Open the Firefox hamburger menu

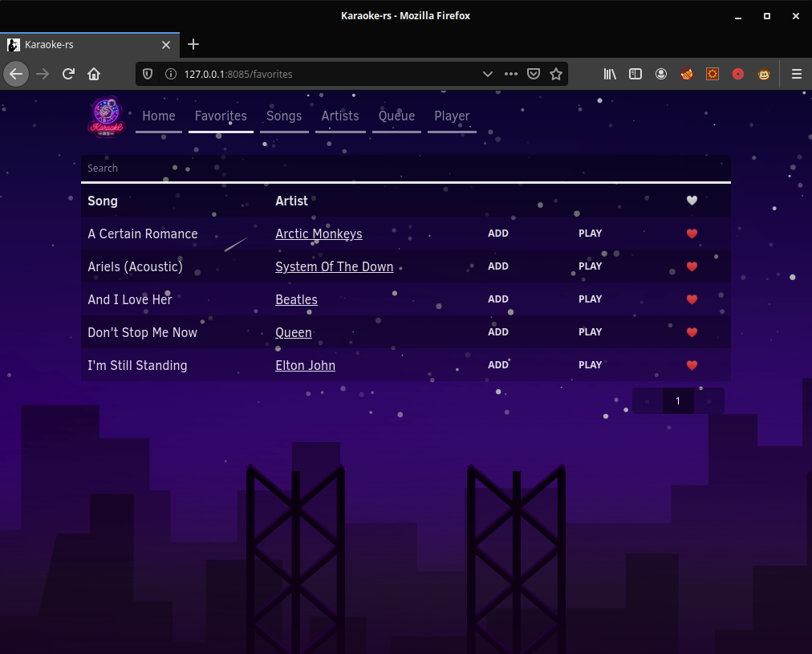(x=796, y=74)
